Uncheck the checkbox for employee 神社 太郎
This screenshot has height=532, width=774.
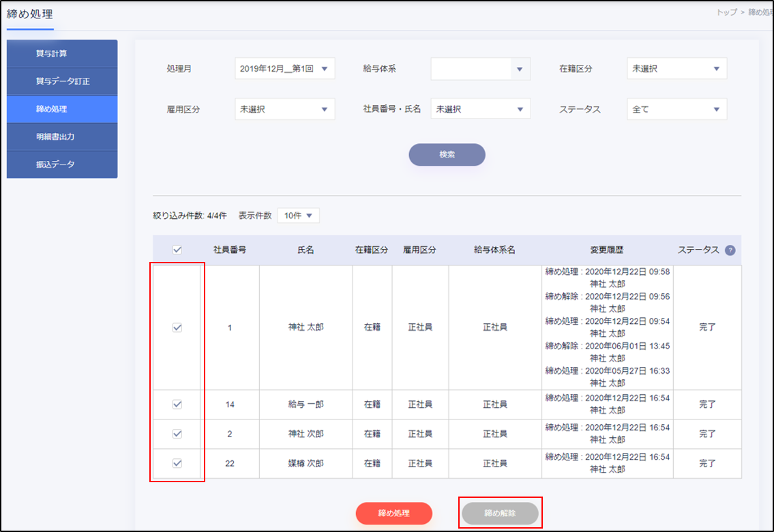[x=177, y=327]
